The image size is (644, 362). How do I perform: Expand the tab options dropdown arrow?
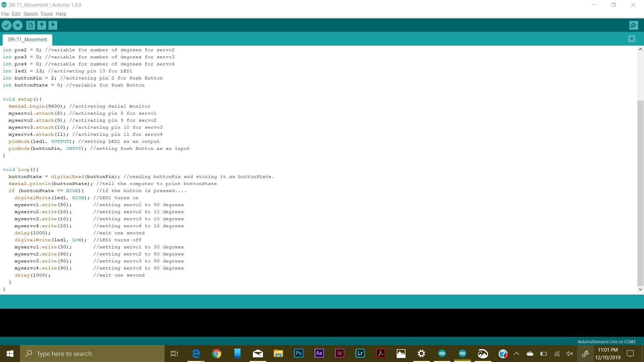(631, 39)
